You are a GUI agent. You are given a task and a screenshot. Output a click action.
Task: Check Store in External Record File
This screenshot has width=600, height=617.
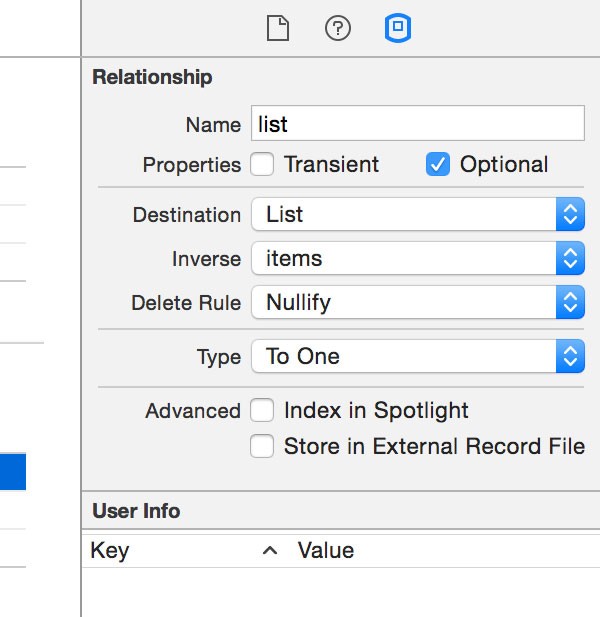tap(262, 446)
